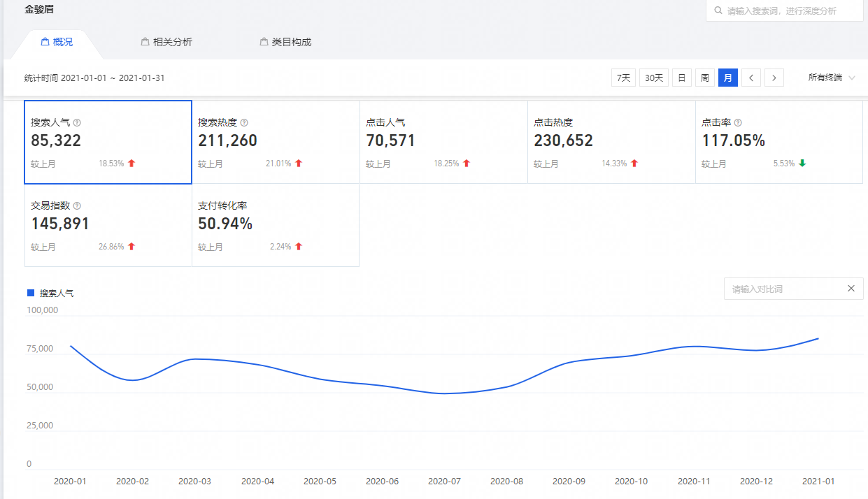This screenshot has height=499, width=868.
Task: Select the 支付转化率 metric card
Action: (x=276, y=225)
